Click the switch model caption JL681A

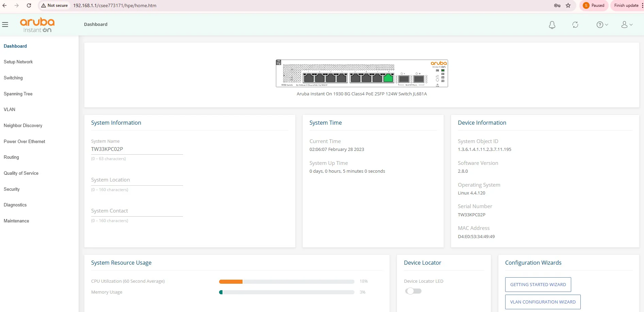coord(362,94)
